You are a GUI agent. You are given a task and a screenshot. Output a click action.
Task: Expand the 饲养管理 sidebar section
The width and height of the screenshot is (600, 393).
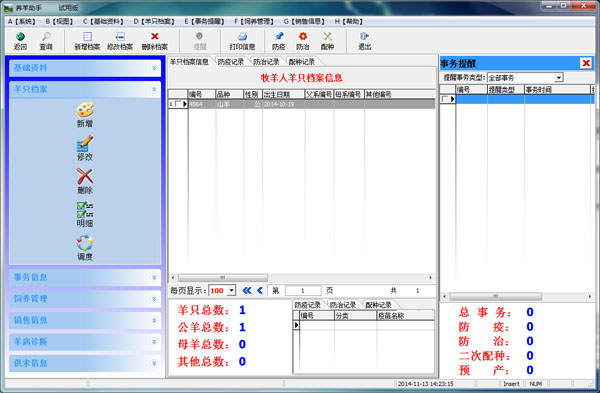85,298
